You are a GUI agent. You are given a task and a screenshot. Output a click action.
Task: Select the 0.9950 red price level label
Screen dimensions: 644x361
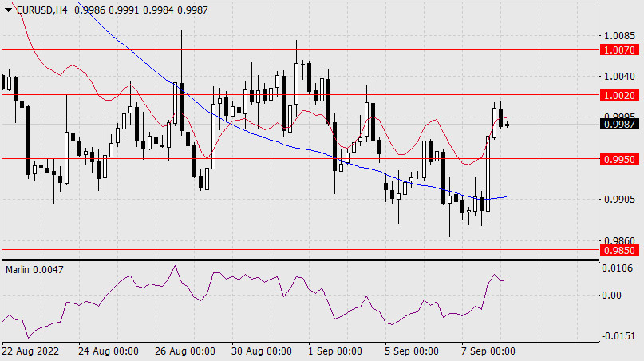(620, 159)
